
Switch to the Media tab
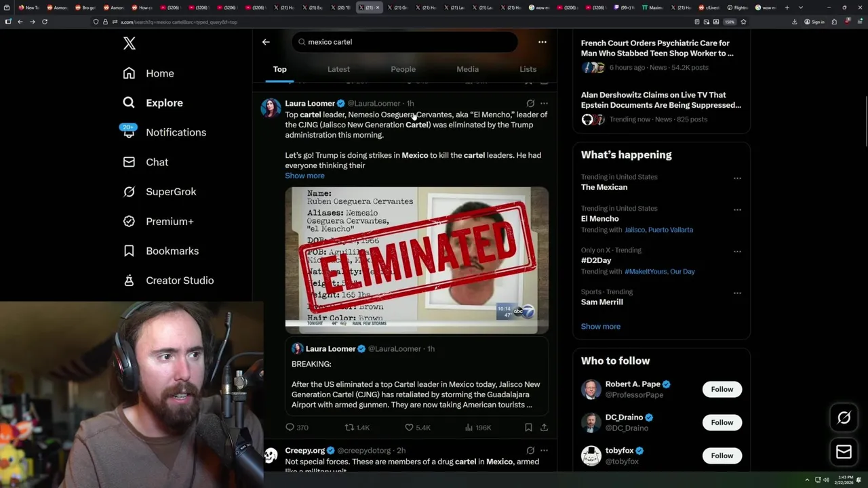[467, 69]
